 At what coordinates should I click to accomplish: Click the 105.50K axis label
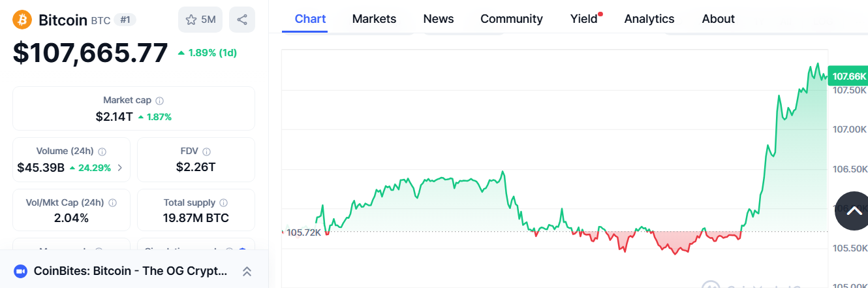(x=850, y=248)
